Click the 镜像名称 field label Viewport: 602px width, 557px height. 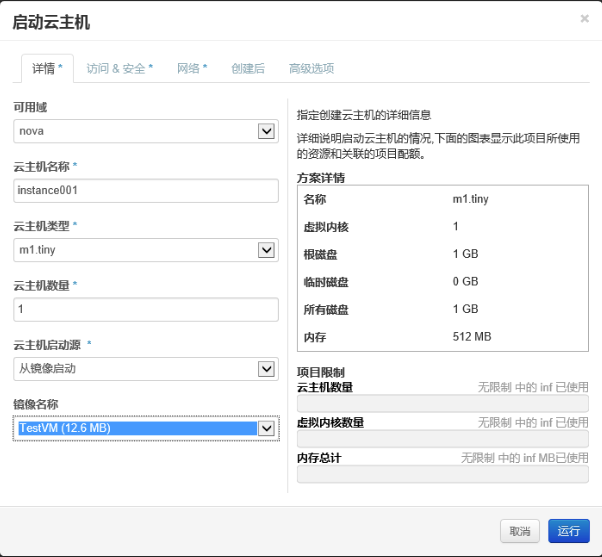point(36,404)
